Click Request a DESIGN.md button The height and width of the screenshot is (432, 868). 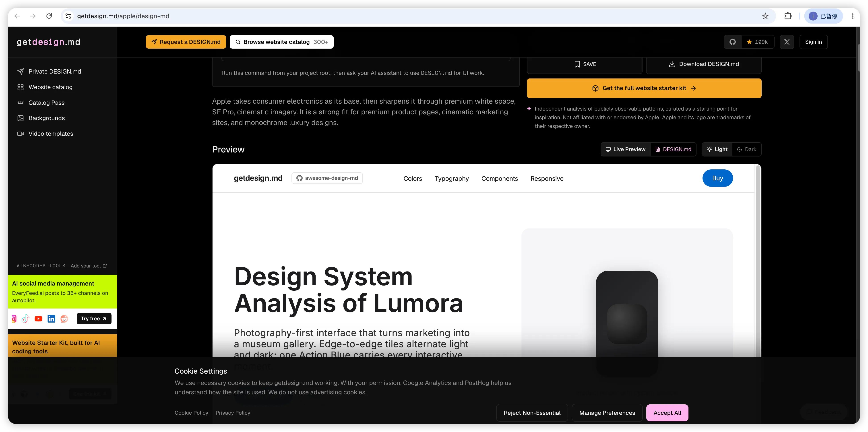[x=186, y=42]
